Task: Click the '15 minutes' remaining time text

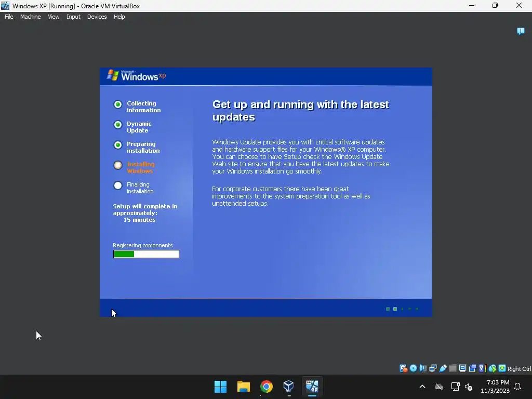Action: [x=139, y=220]
